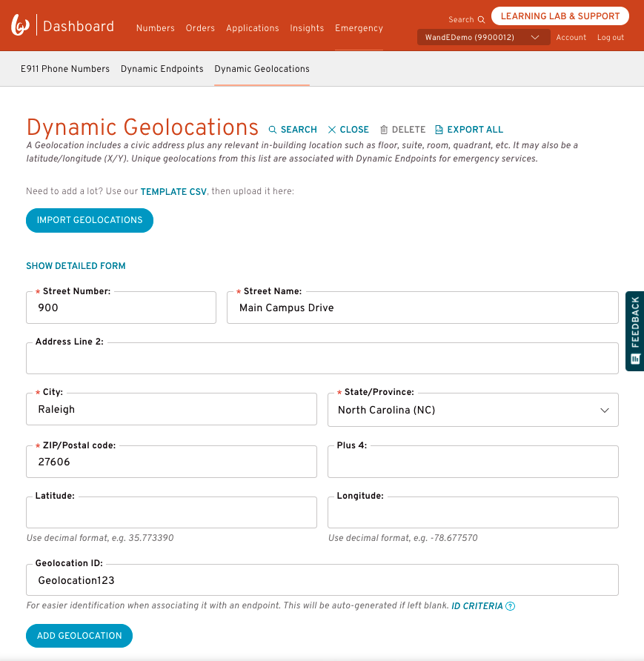This screenshot has height=661, width=644.
Task: Open the Insights menu
Action: point(307,28)
